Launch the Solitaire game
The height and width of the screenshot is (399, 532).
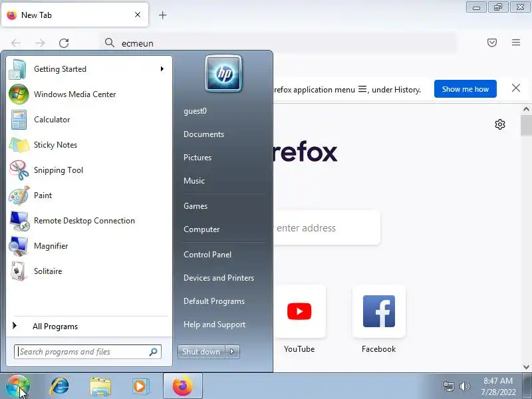pos(88,271)
